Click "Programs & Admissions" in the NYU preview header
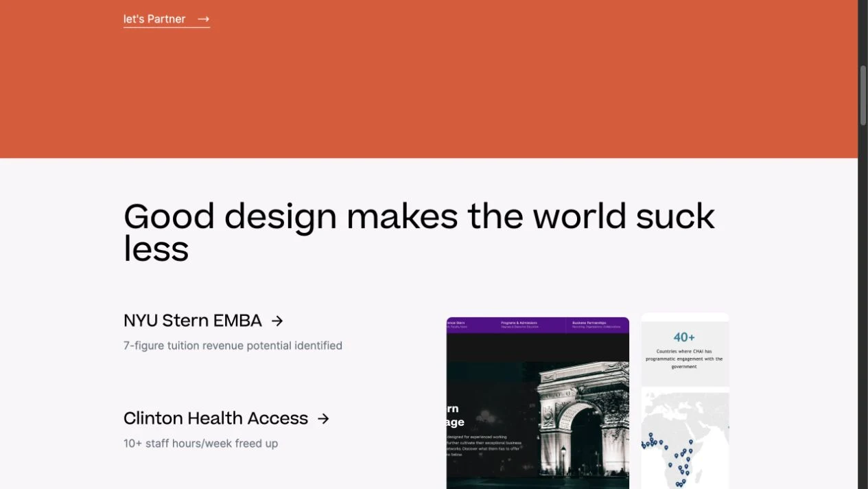This screenshot has height=489, width=868. point(519,323)
